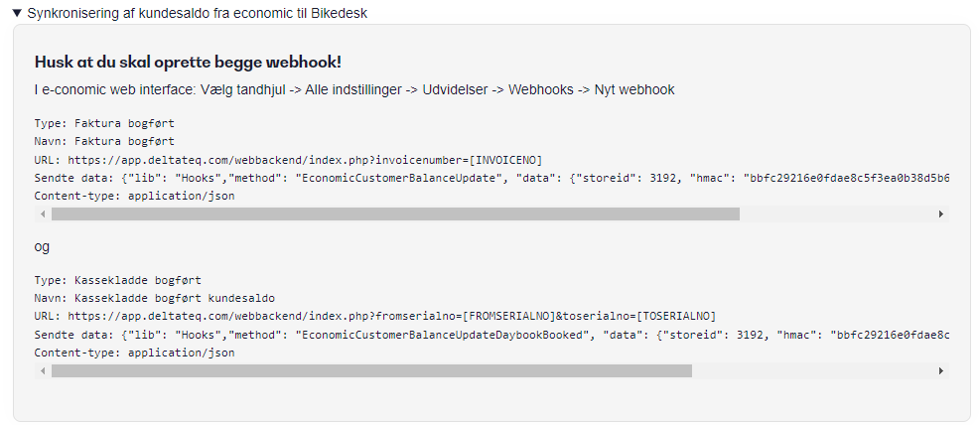Click the 'Type: Faktura bogført' line
The image size is (980, 425).
tap(104, 123)
